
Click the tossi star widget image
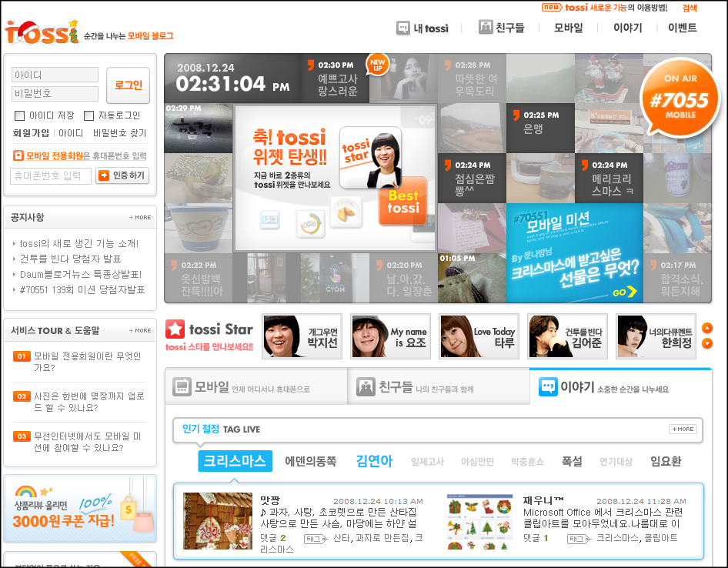click(x=370, y=158)
